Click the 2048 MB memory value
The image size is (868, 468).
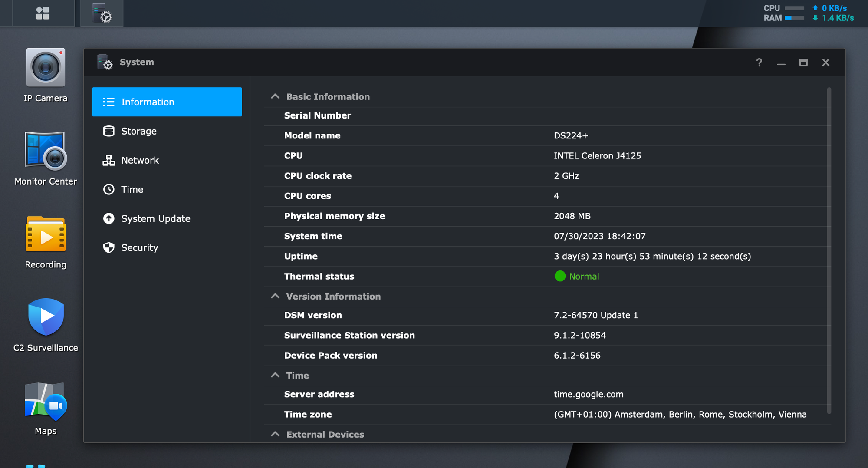[572, 216]
